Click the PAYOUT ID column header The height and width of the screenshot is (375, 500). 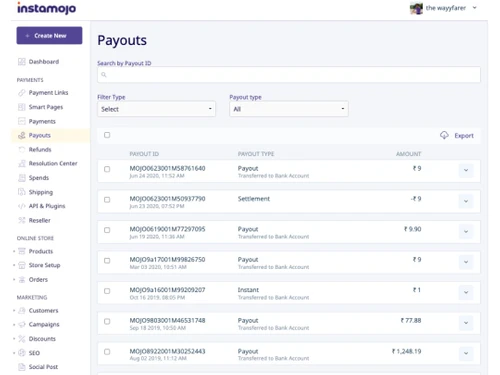(x=144, y=154)
